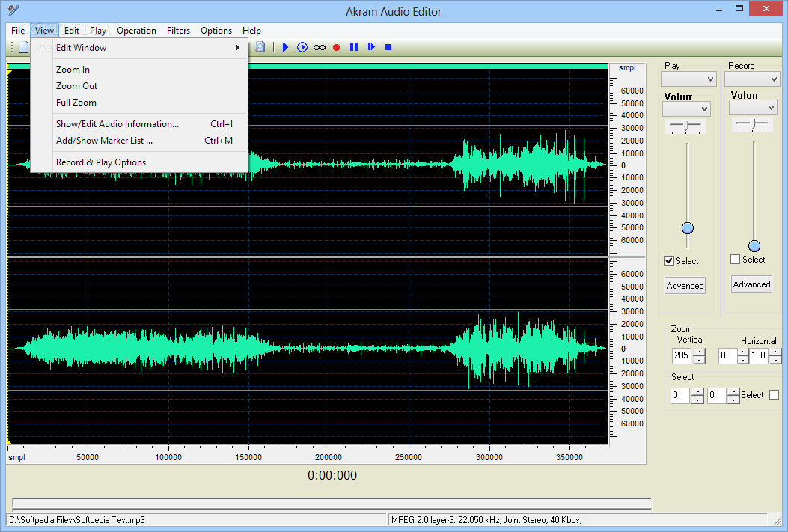Click the Record Advanced button

(751, 284)
